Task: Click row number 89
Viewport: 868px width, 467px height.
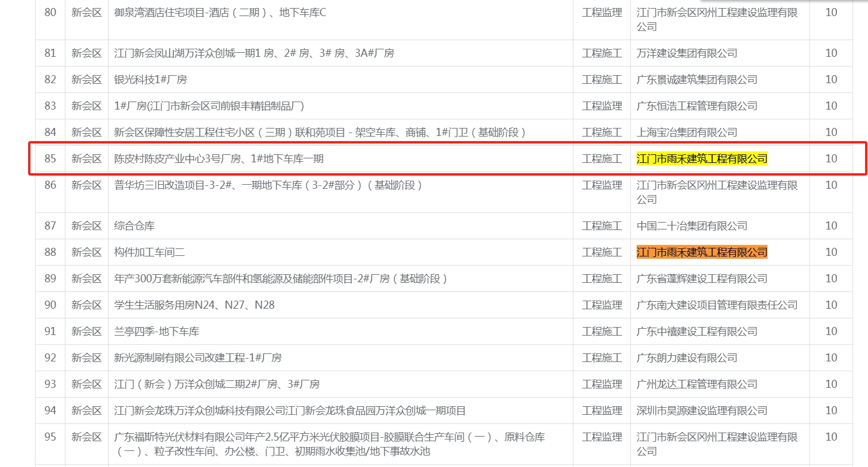Action: pos(51,279)
